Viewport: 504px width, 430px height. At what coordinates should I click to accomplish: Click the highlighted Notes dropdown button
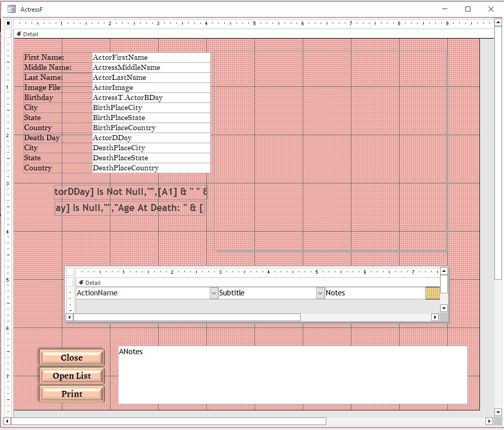click(432, 293)
